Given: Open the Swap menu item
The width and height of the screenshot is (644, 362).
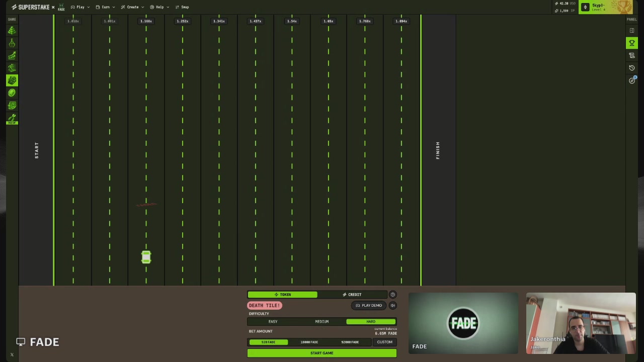Looking at the screenshot, I should pyautogui.click(x=182, y=7).
